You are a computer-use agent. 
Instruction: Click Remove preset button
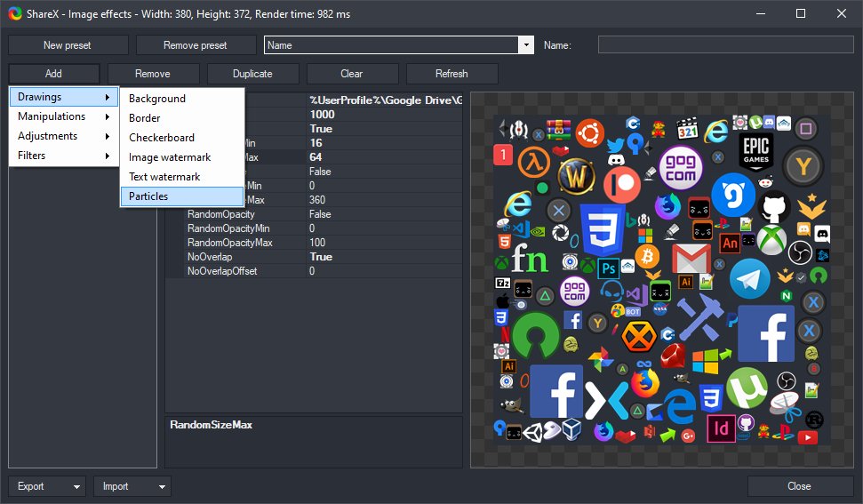(196, 45)
